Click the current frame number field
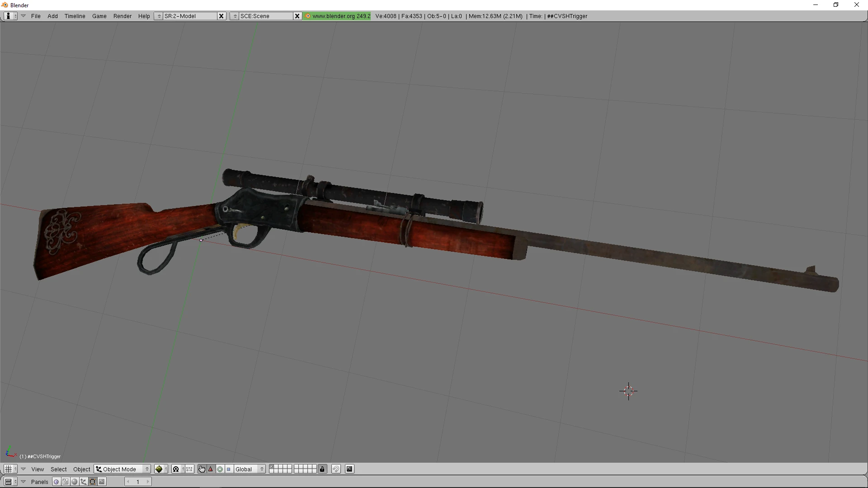 pos(138,482)
